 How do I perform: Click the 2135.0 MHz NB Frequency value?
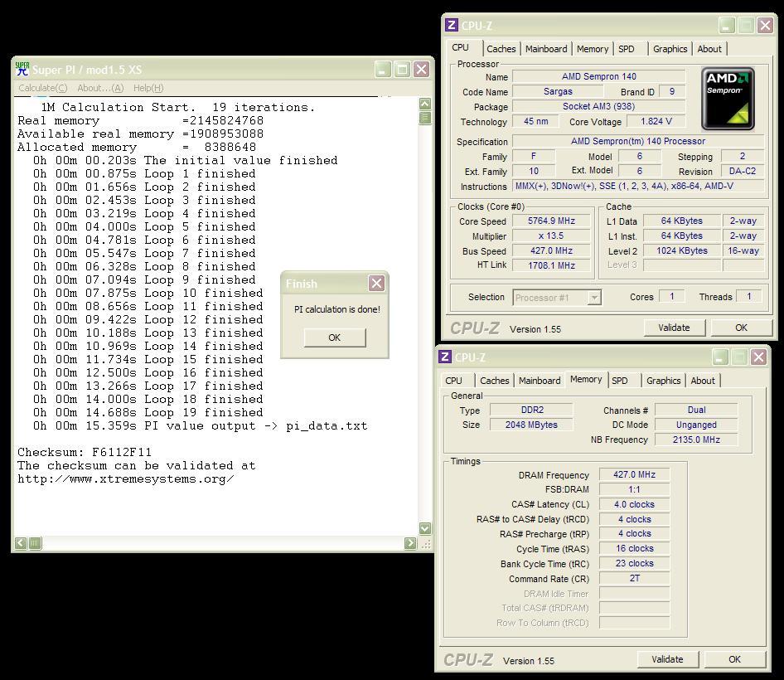(x=696, y=440)
